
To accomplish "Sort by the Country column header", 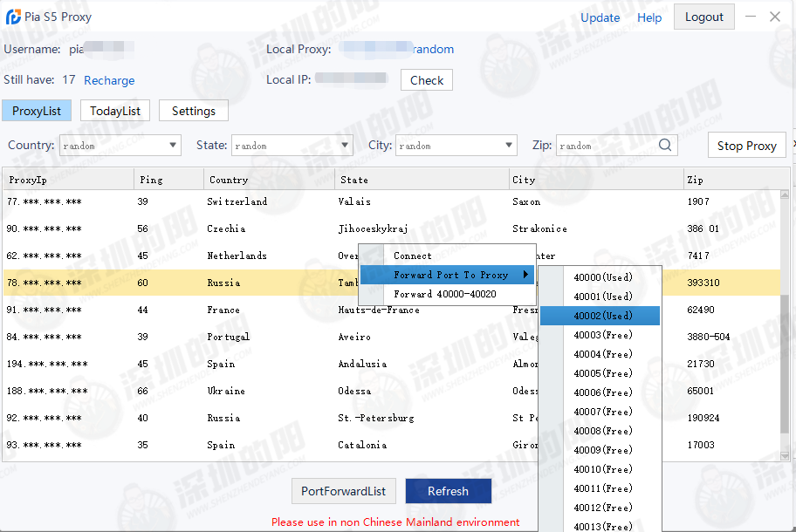I will (x=270, y=180).
